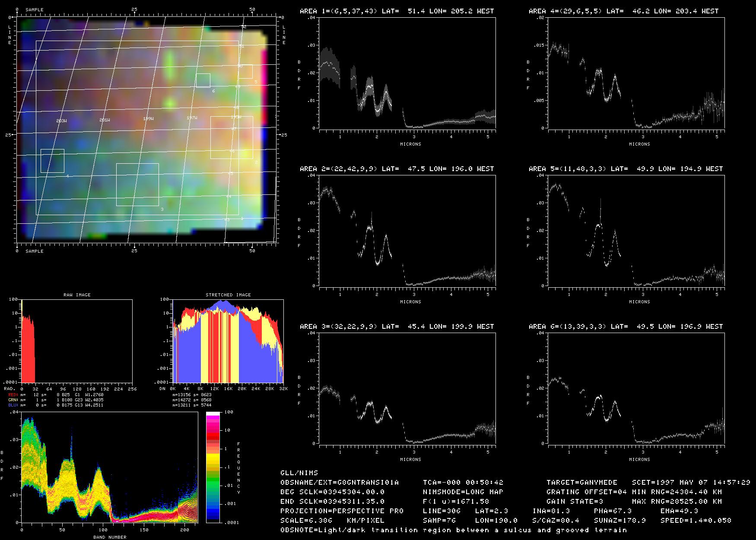Click the AREA 6 spectrum graph
Image resolution: width=756 pixels, height=540 pixels.
pyautogui.click(x=636, y=388)
